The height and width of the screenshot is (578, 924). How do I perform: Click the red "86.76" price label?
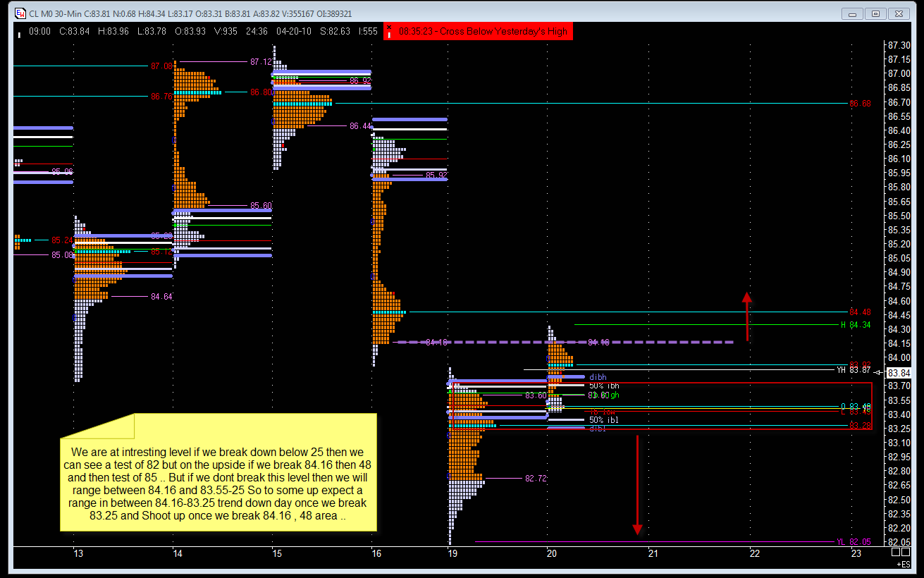click(x=161, y=97)
